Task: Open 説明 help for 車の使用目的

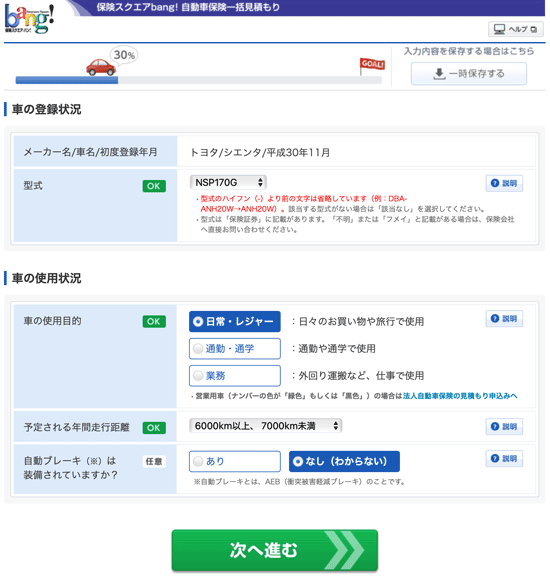Action: [504, 318]
